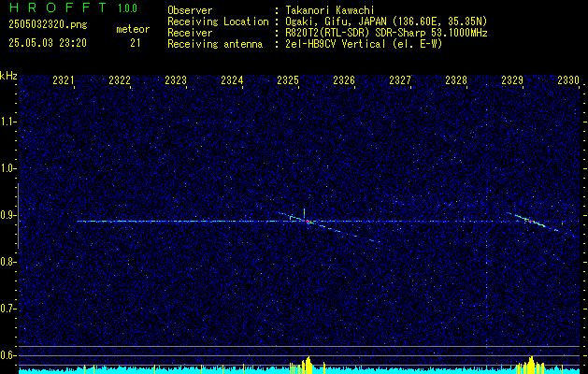Viewport: 588px width, 374px height.
Task: Click the gray frequency range bar by the kHz axis
Action: [x=18, y=216]
